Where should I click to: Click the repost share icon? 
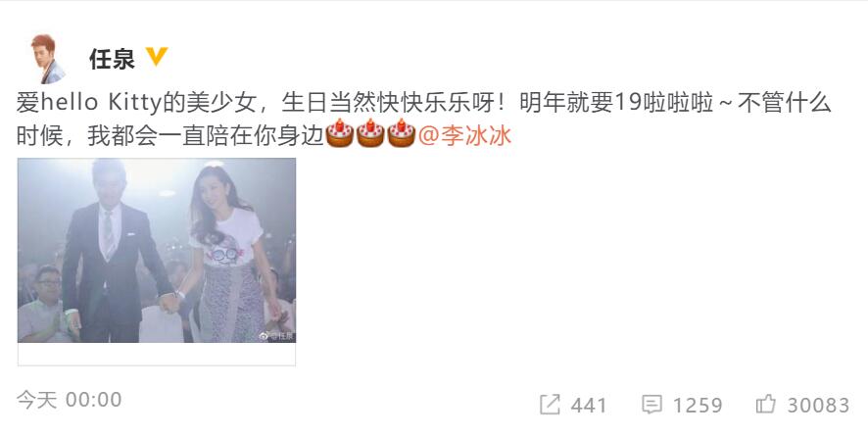click(x=550, y=405)
